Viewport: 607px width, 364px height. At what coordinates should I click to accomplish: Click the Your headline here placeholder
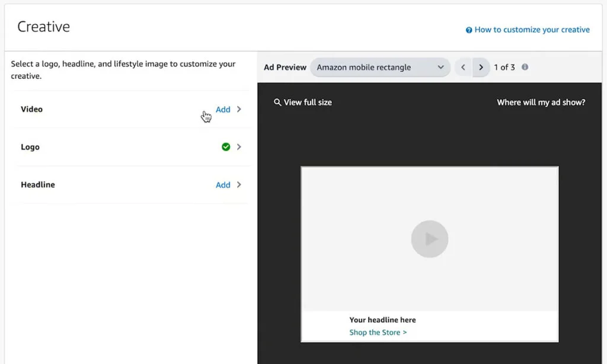382,320
